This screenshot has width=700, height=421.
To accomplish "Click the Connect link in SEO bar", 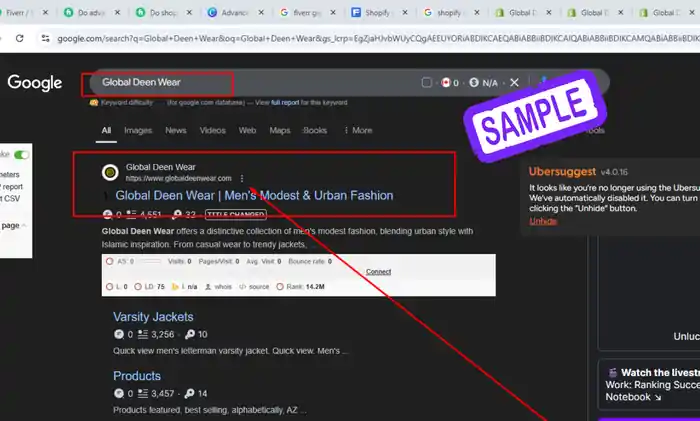I will (379, 271).
